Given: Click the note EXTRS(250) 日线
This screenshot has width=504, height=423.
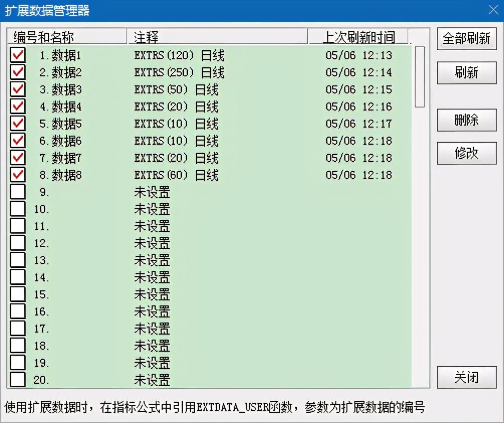Looking at the screenshot, I should pyautogui.click(x=179, y=72).
